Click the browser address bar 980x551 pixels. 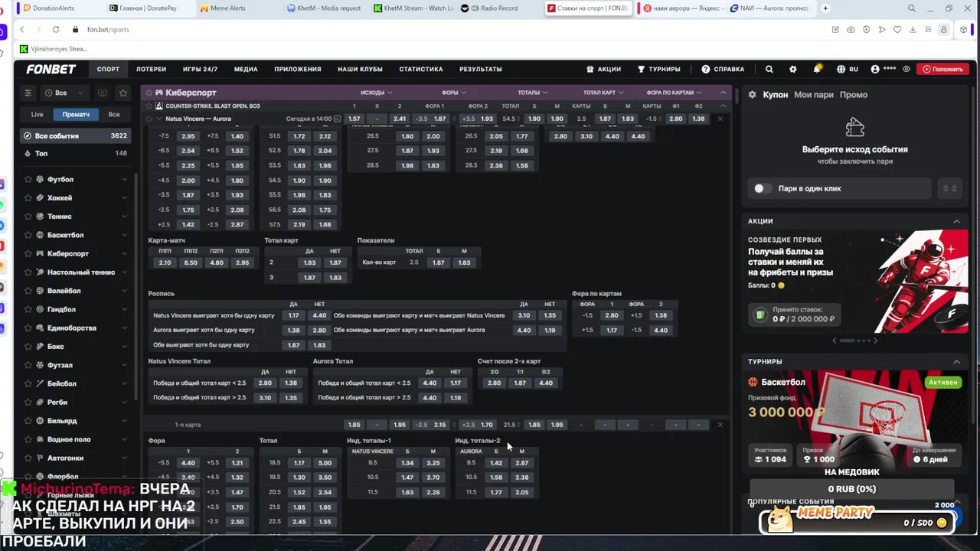point(452,29)
